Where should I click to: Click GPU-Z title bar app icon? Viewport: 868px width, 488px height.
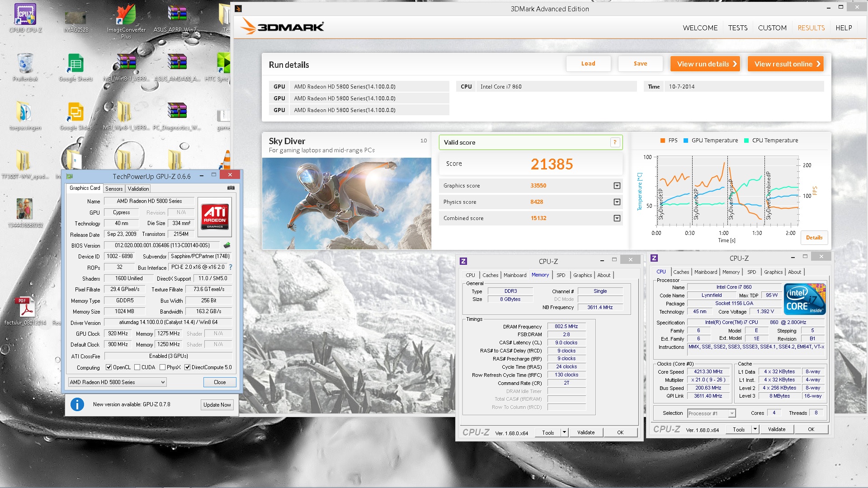(x=70, y=176)
